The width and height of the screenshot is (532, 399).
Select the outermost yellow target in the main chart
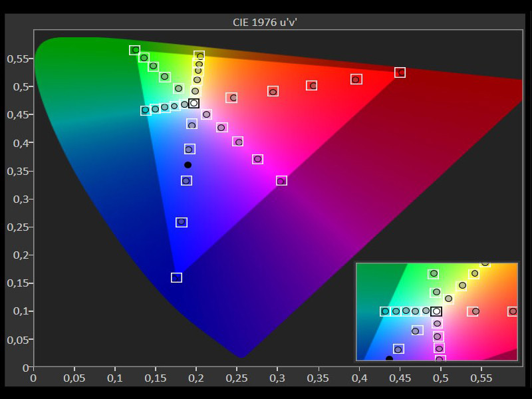coord(199,56)
